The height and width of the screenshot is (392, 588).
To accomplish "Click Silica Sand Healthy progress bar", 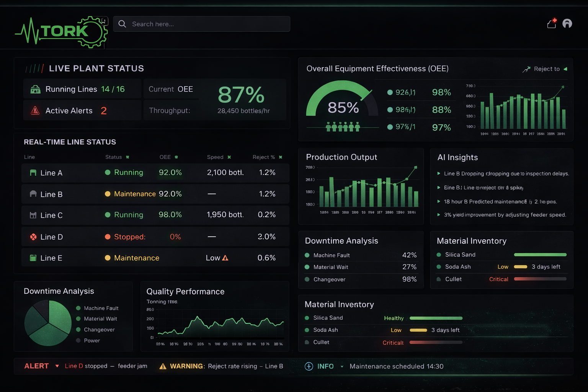I will click(436, 318).
